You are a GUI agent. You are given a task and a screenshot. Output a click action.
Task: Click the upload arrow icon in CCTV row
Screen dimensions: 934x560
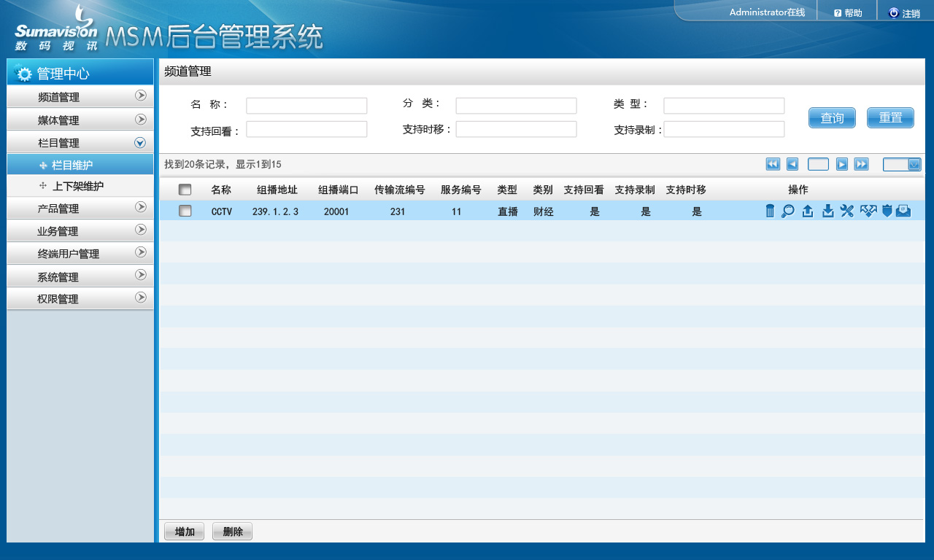click(x=808, y=211)
